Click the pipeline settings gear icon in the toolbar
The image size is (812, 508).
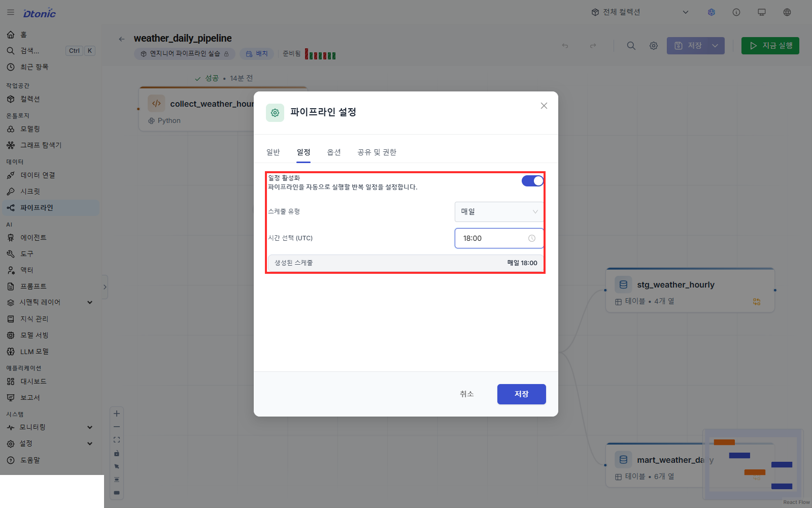pos(654,46)
